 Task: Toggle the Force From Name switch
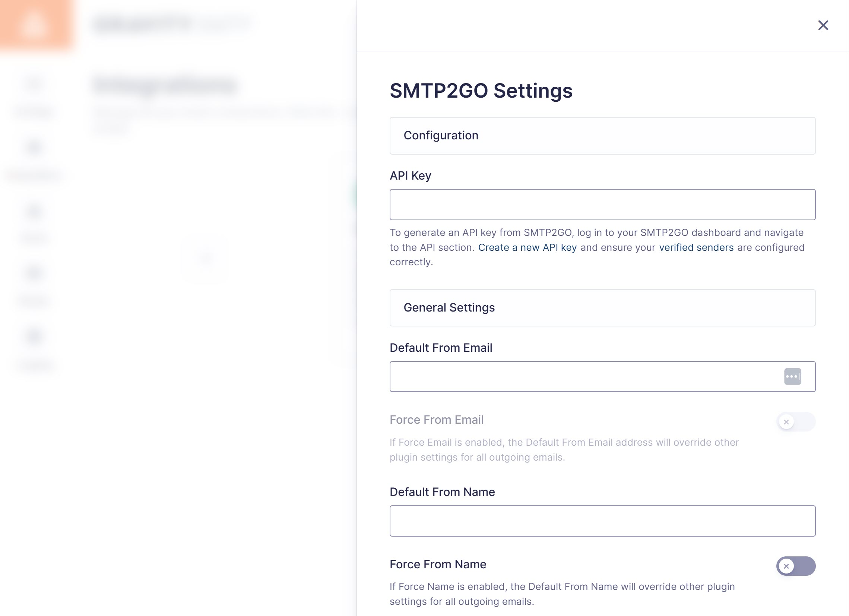795,566
